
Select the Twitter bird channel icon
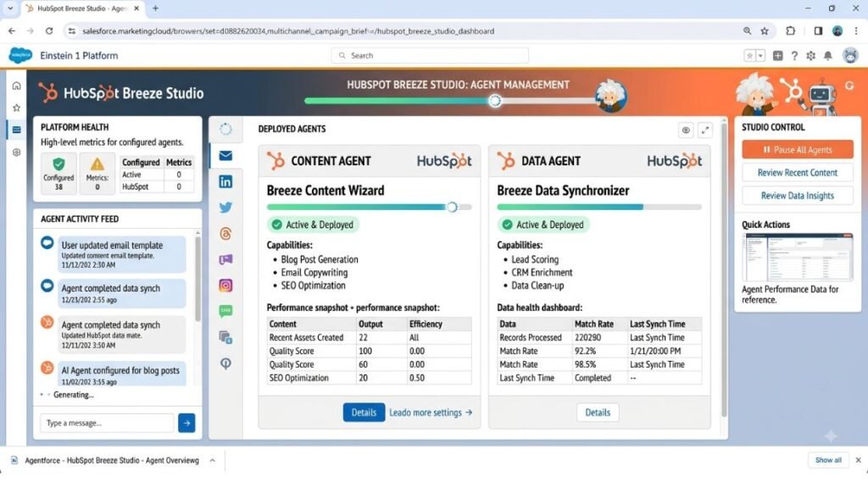225,208
